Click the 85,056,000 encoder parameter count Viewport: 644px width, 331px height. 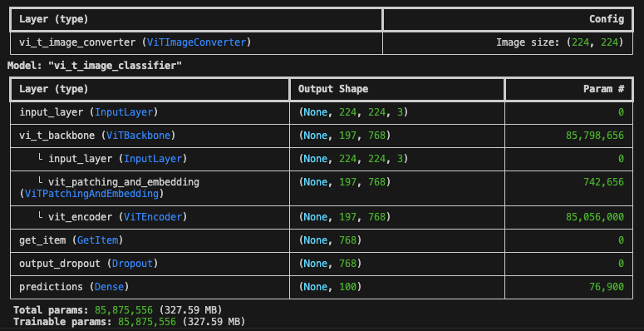click(x=595, y=217)
